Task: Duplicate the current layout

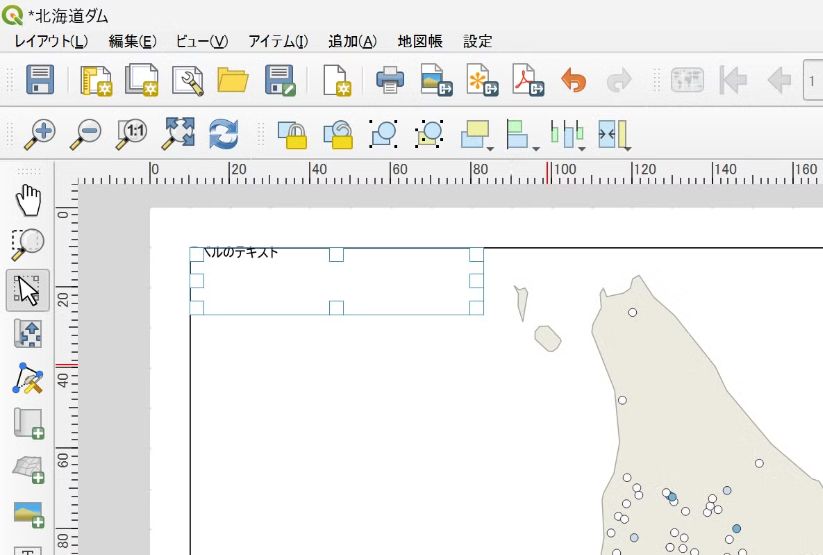Action: [x=142, y=80]
